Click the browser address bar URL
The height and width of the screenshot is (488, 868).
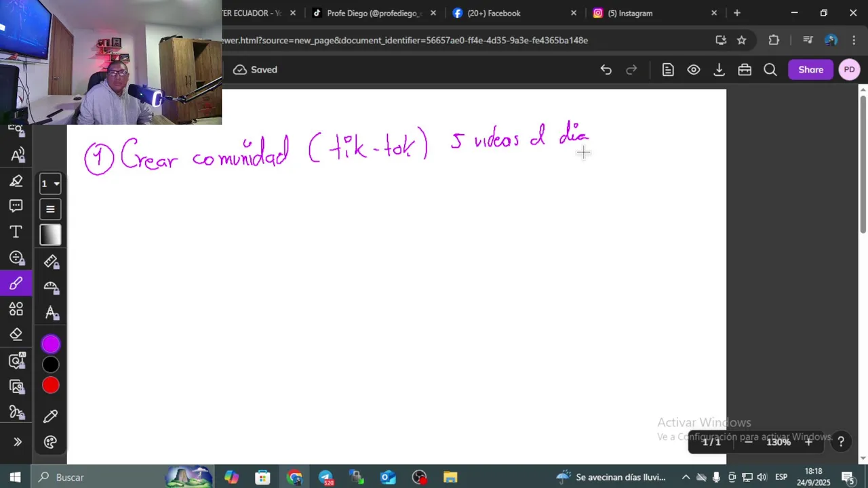(x=405, y=40)
